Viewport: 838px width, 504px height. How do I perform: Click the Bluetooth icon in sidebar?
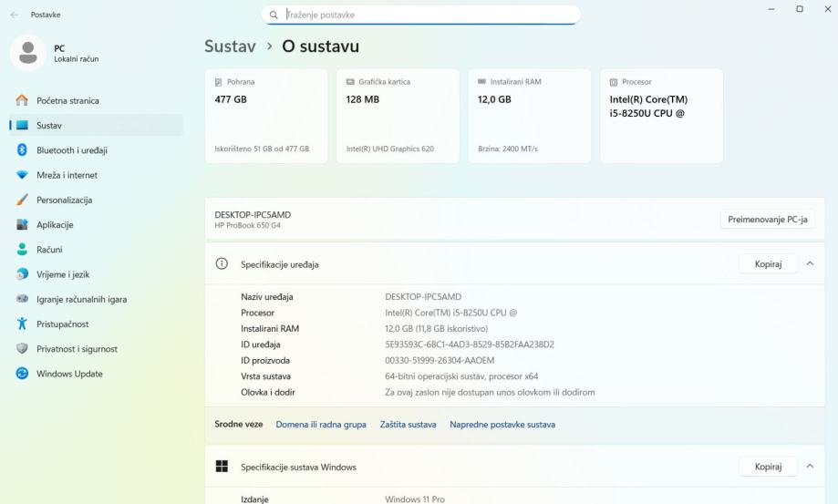pos(22,150)
